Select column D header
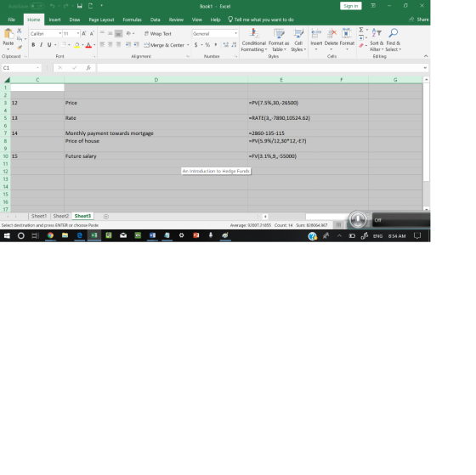 [x=156, y=80]
